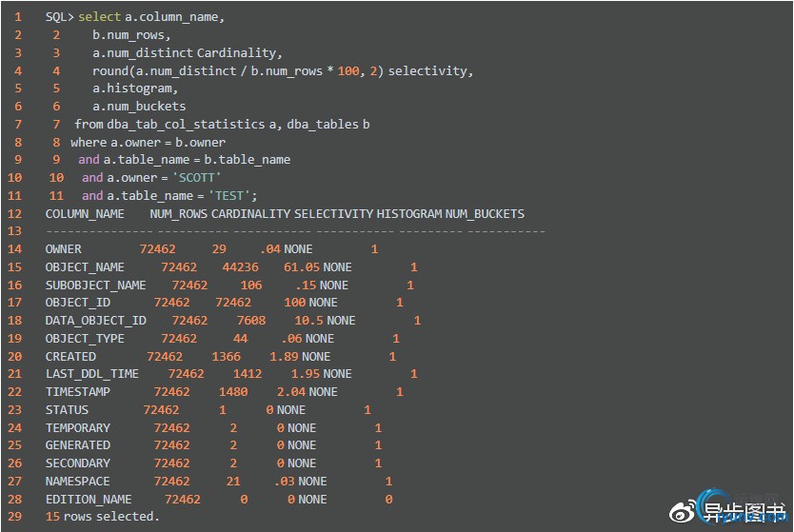The image size is (794, 532).
Task: Click the round function call in the query
Action: (x=110, y=71)
